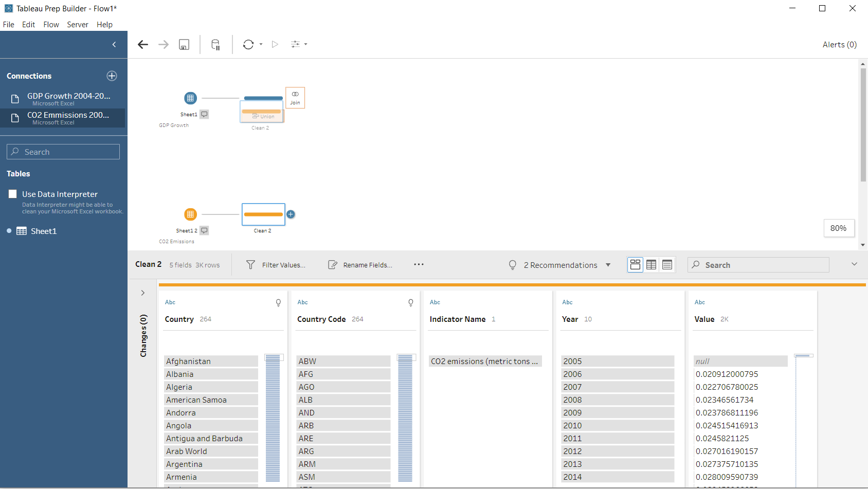Switch to the profile pane view
Image resolution: width=868 pixels, height=489 pixels.
coord(636,265)
